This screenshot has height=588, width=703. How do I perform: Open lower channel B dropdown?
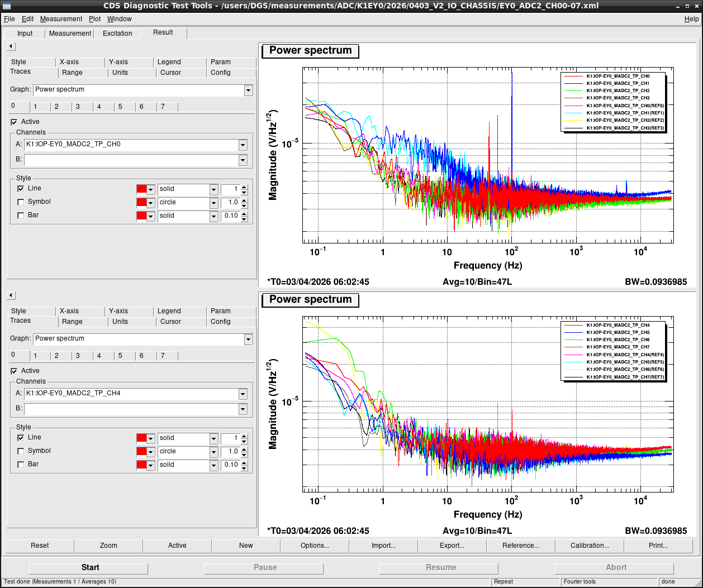[243, 409]
